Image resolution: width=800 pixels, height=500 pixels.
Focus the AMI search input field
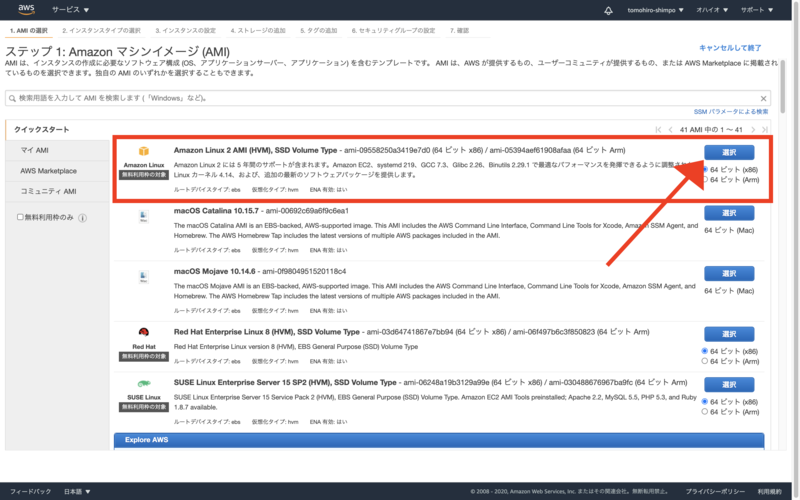point(388,98)
